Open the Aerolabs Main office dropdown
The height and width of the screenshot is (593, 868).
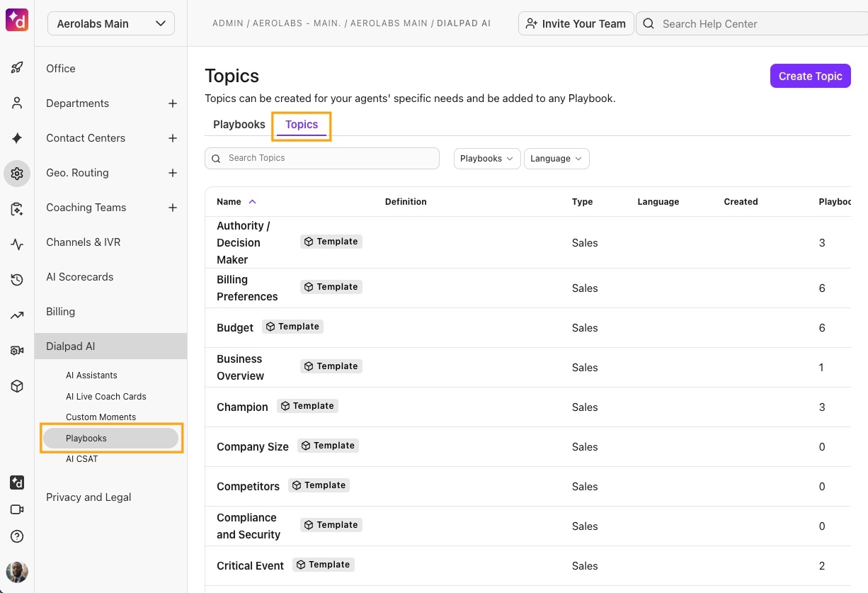(x=111, y=23)
